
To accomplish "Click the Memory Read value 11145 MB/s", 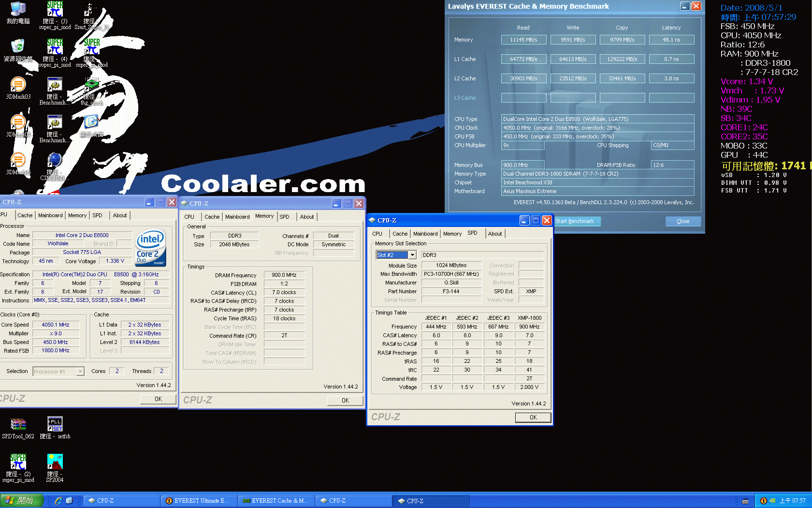I will point(523,40).
